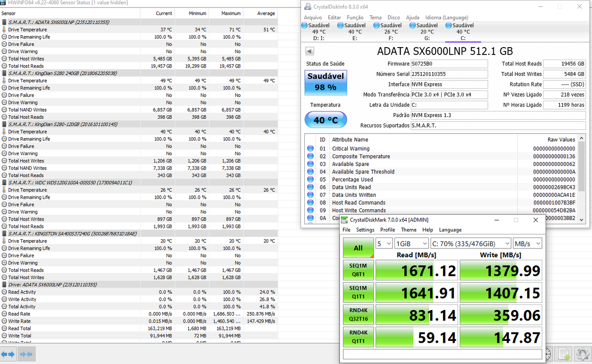The image size is (592, 364).
Task: Click the status orb beside Host Write Commands
Action: [310, 210]
